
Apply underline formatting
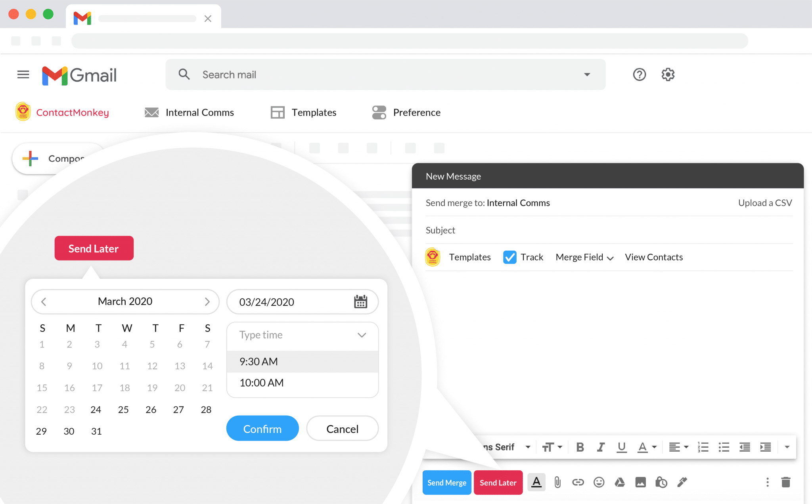tap(621, 447)
